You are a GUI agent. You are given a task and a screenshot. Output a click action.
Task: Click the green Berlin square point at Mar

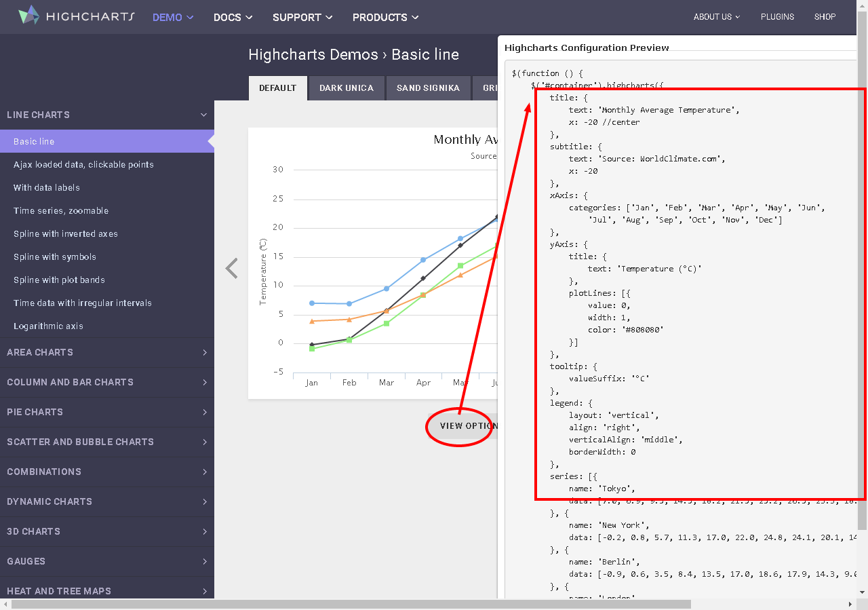click(387, 323)
